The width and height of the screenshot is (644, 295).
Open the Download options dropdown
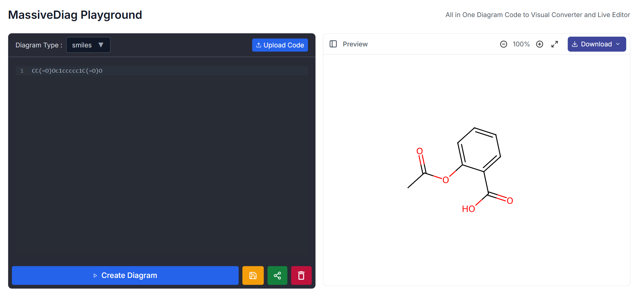597,44
